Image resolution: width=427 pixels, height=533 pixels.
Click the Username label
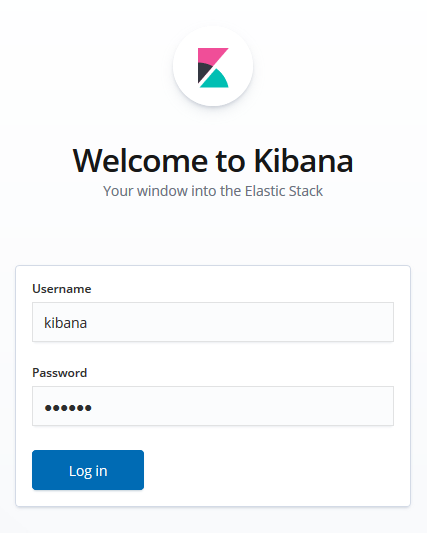click(x=62, y=289)
